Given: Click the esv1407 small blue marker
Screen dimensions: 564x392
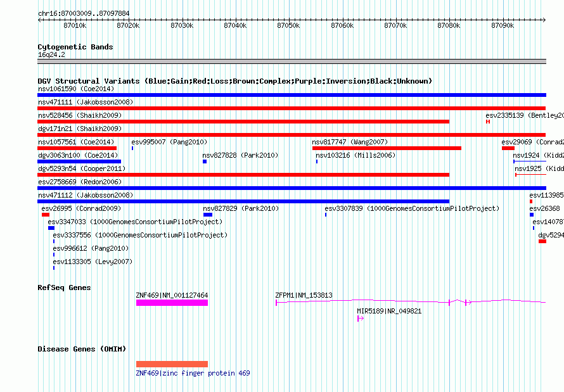Looking at the screenshot, I should [534, 228].
